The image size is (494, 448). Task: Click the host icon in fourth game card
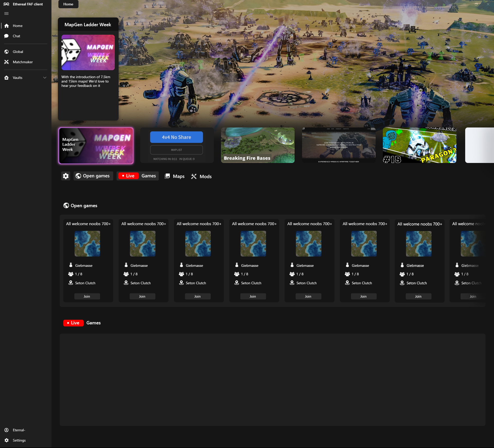(237, 265)
